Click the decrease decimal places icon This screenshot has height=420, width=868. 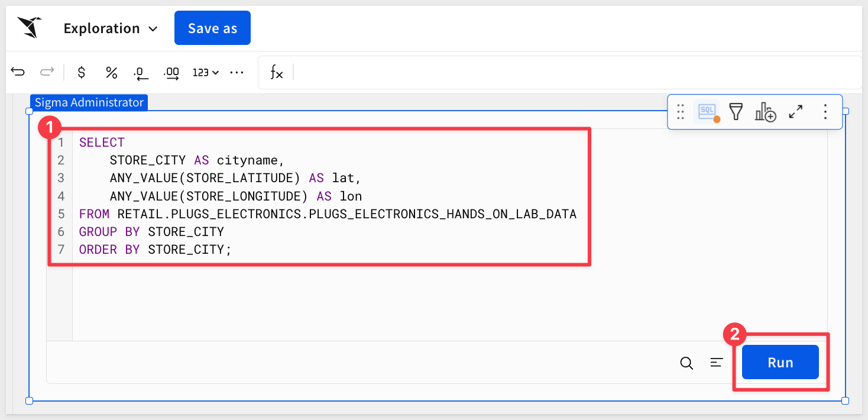[141, 73]
